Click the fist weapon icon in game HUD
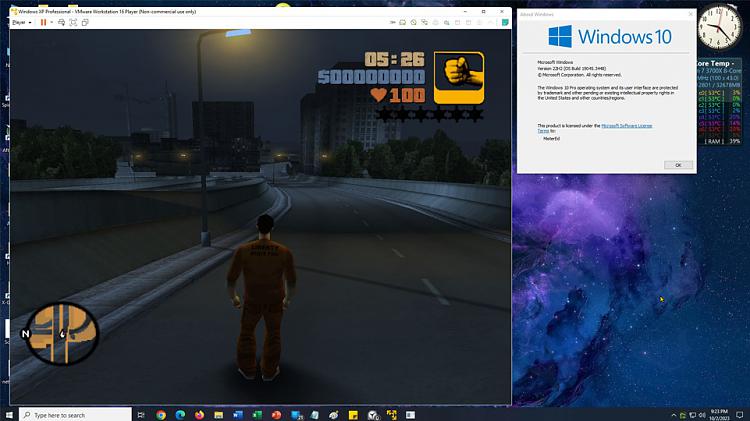750x421 pixels. click(459, 78)
